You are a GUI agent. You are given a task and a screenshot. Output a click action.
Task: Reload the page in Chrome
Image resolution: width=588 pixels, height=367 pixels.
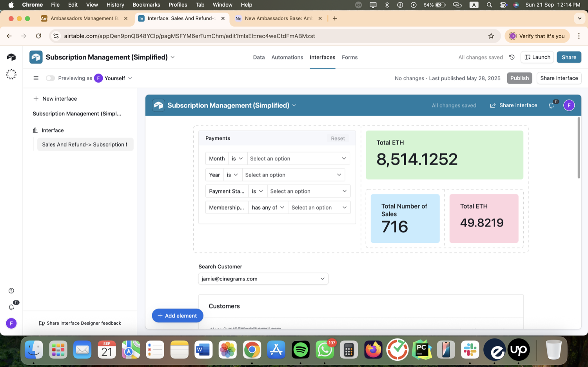(x=38, y=36)
